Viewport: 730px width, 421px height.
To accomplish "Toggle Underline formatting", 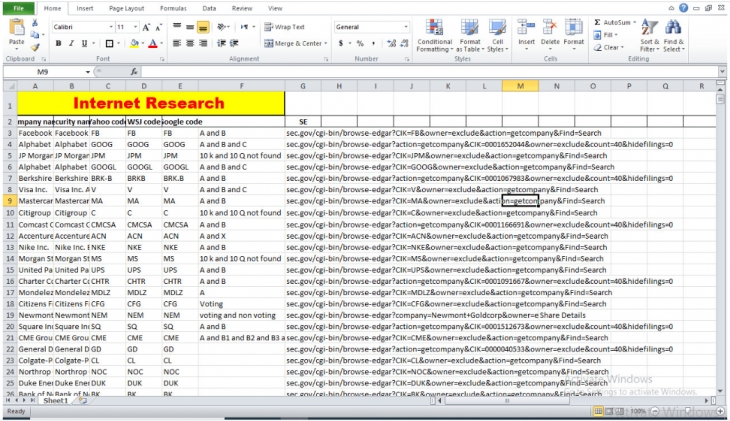I will click(x=84, y=43).
